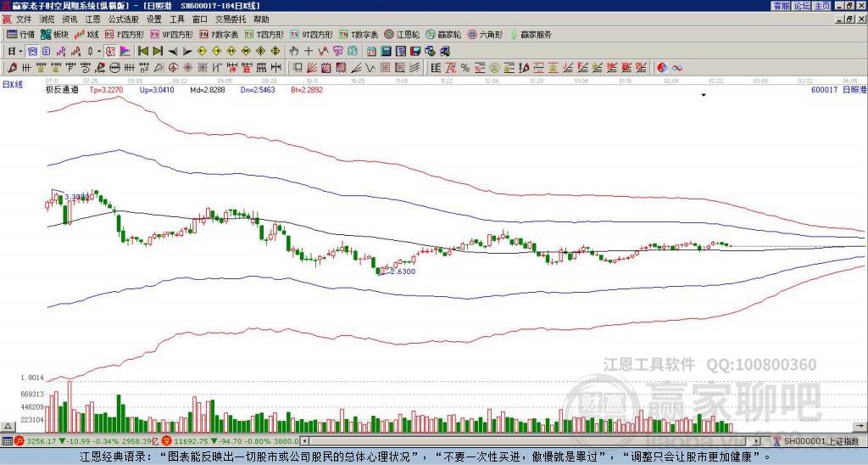
Task: Click the Gann fan lines icon
Action: click(312, 68)
